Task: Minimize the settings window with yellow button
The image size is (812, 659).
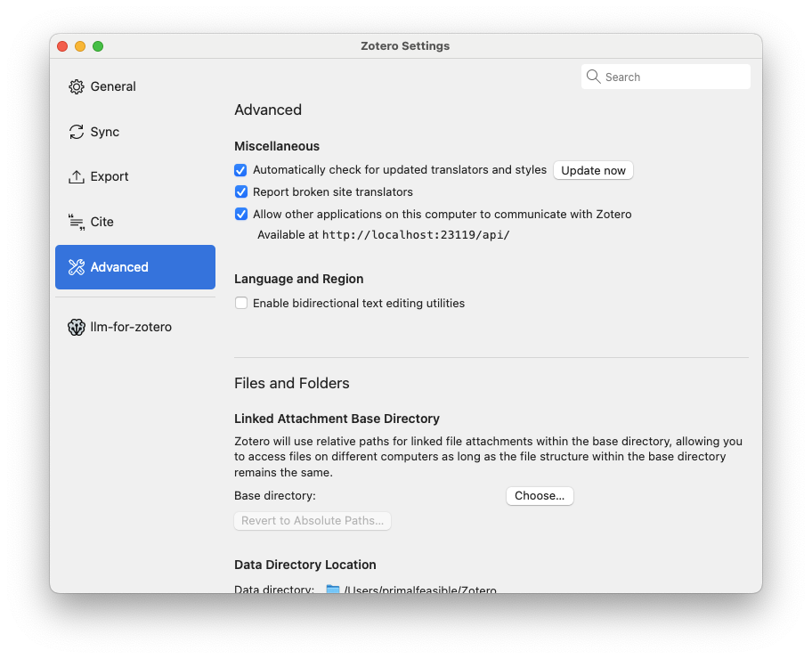Action: 80,46
